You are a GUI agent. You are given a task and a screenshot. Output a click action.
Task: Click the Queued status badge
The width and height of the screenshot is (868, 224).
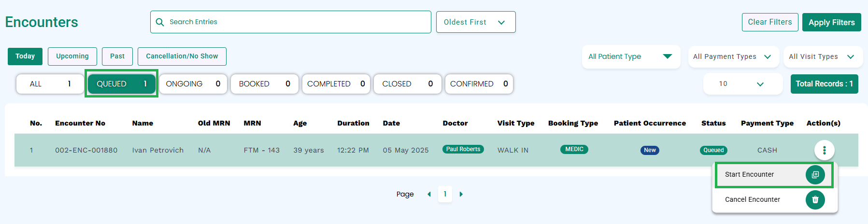tap(713, 150)
